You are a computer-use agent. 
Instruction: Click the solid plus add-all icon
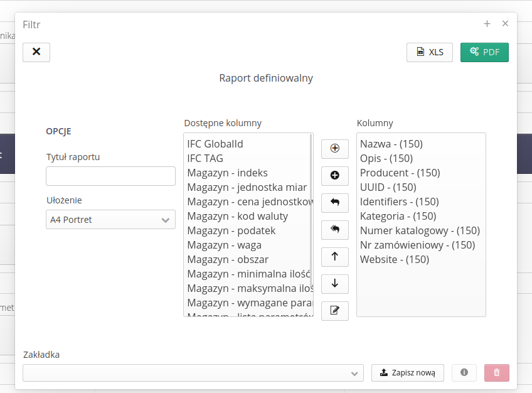(x=334, y=176)
